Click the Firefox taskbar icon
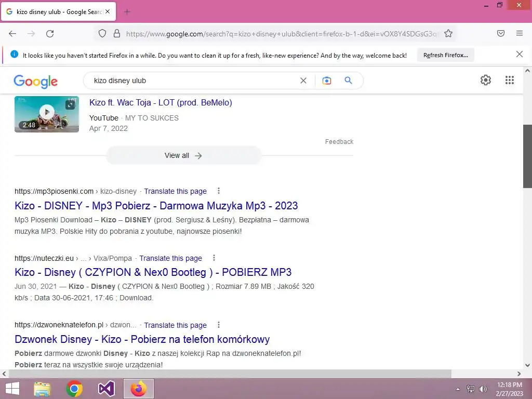This screenshot has height=399, width=532. (x=138, y=389)
